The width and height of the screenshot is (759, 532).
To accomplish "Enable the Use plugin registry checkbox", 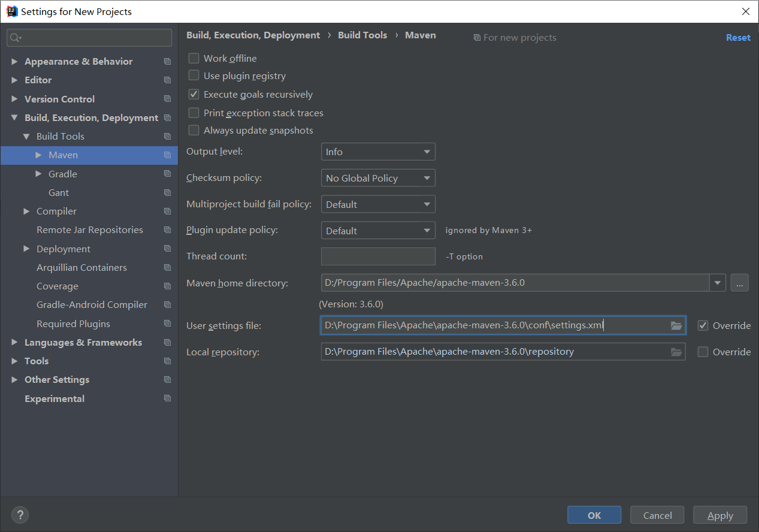I will point(193,75).
